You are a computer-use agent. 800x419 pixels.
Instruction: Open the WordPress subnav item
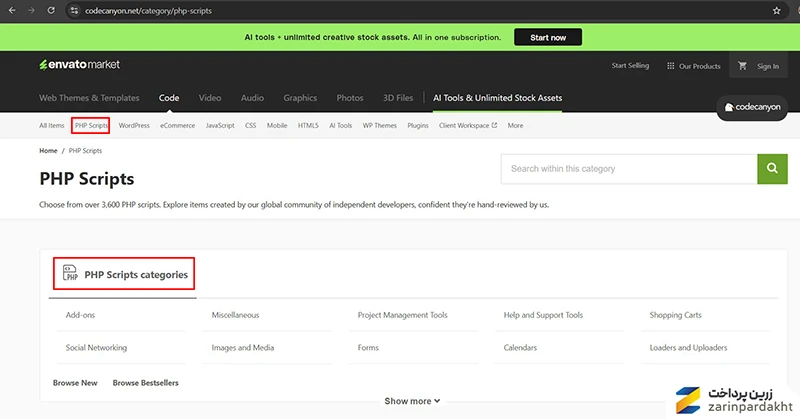[134, 126]
